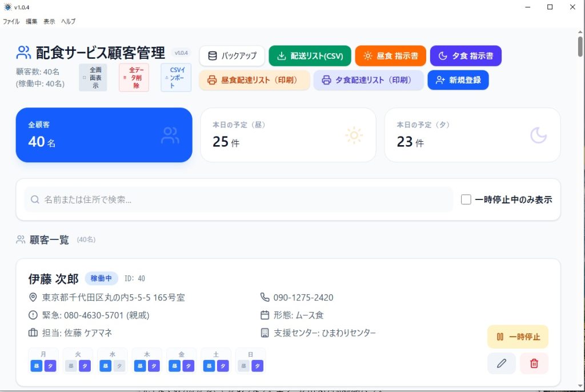Image resolution: width=585 pixels, height=392 pixels.
Task: Click the pencil edit icon for 伊藤 次郎
Action: click(x=502, y=363)
